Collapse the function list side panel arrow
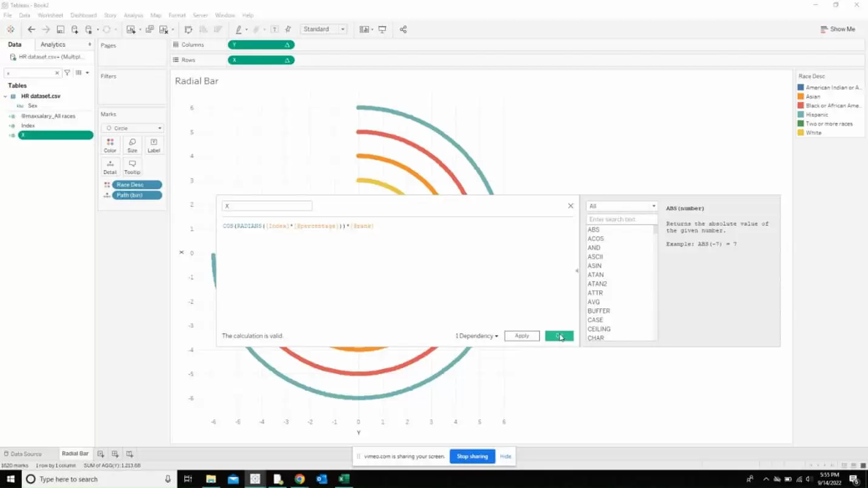The image size is (868, 488). pyautogui.click(x=577, y=271)
